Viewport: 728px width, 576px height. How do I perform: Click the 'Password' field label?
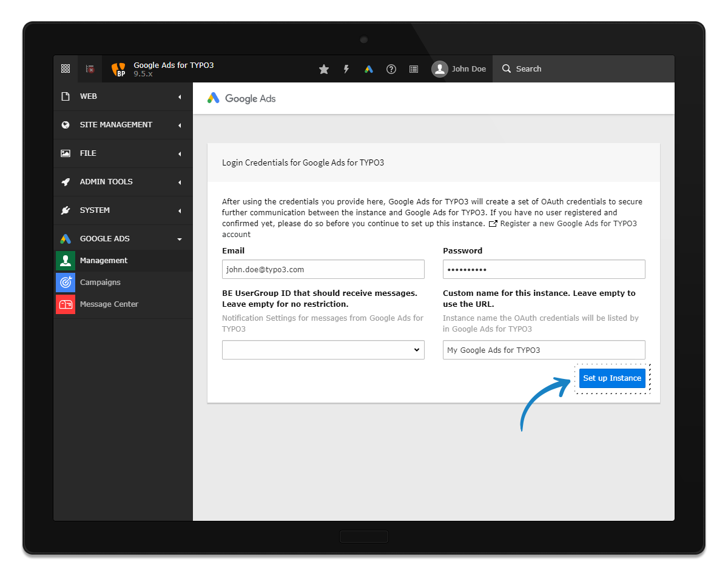point(463,250)
